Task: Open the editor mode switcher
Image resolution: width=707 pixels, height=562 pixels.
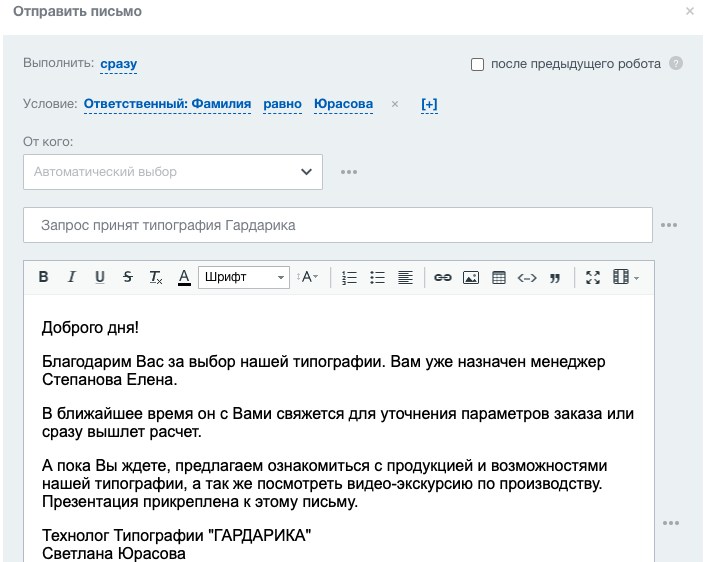Action: point(626,277)
